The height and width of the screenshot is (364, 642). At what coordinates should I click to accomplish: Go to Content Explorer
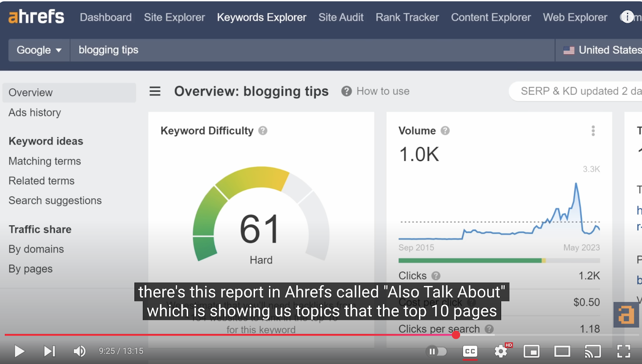pos(491,17)
